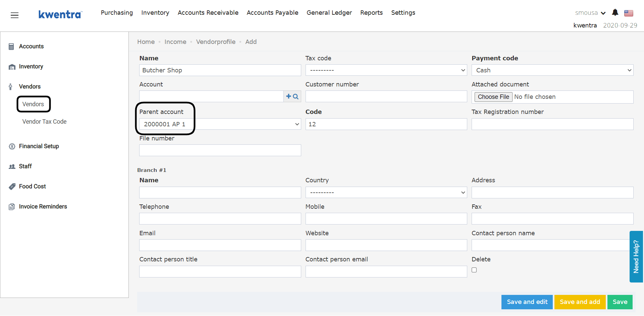This screenshot has height=316, width=644.
Task: Expand Financial Setup in sidebar
Action: pos(39,146)
